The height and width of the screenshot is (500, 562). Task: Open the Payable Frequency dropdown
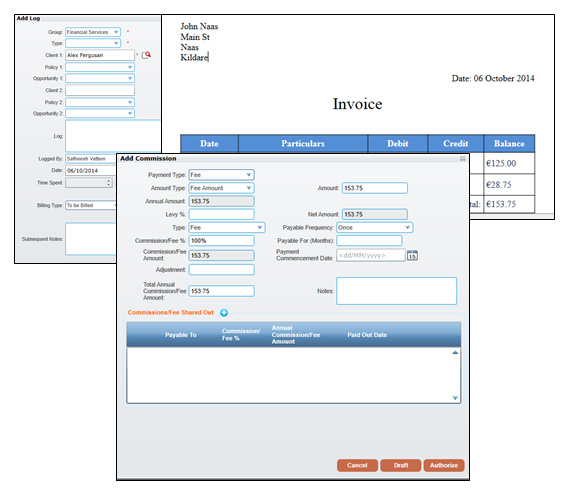(x=375, y=228)
